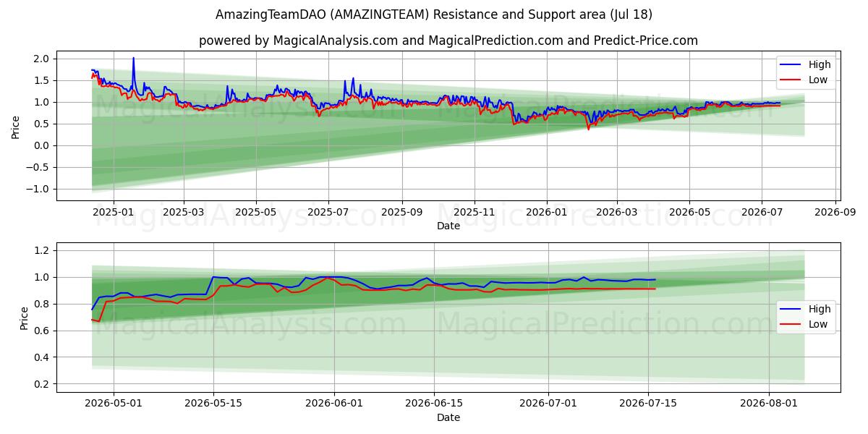Click 'Low' in the bottom chart legend
This screenshot has height=434, width=868.
(x=818, y=324)
